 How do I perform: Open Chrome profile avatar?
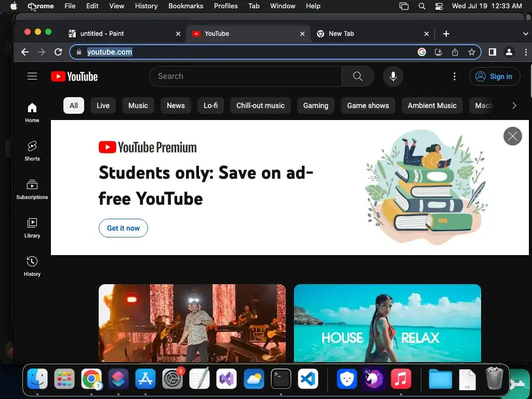pos(509,52)
